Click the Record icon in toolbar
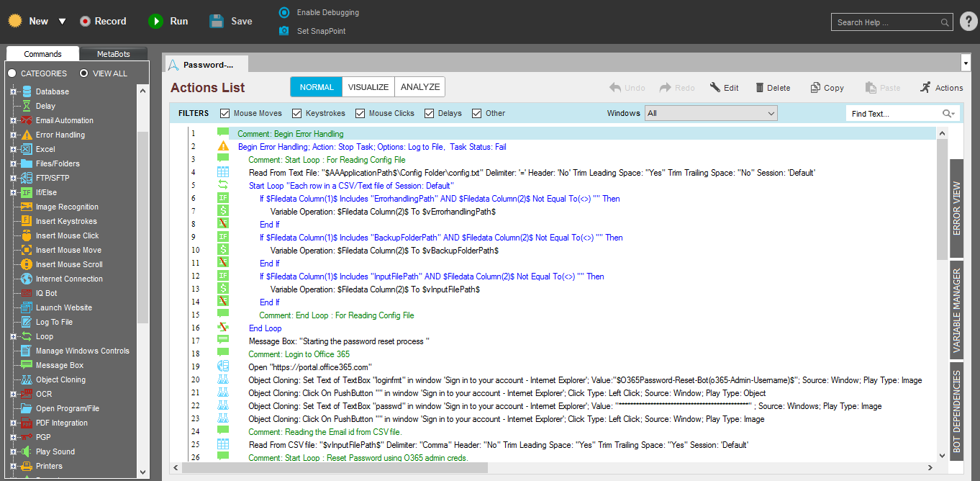 [85, 22]
